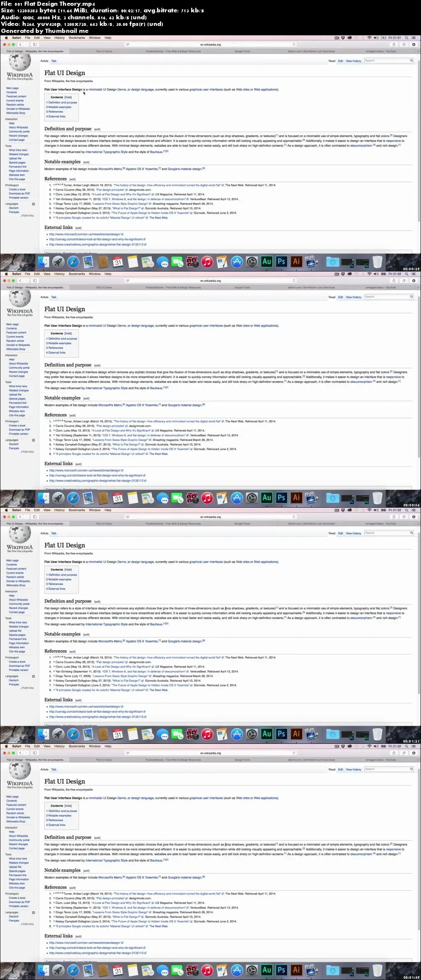The height and width of the screenshot is (980, 421).
Task: Open Wi-Fi status icon in menu bar, 00:00:56 frame
Action: pos(369,274)
